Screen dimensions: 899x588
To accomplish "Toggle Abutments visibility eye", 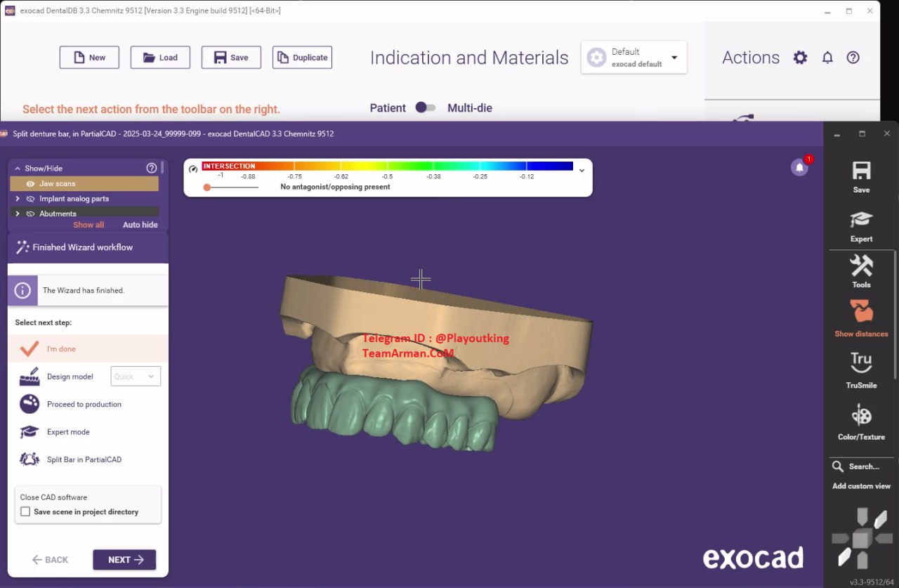I will 31,214.
